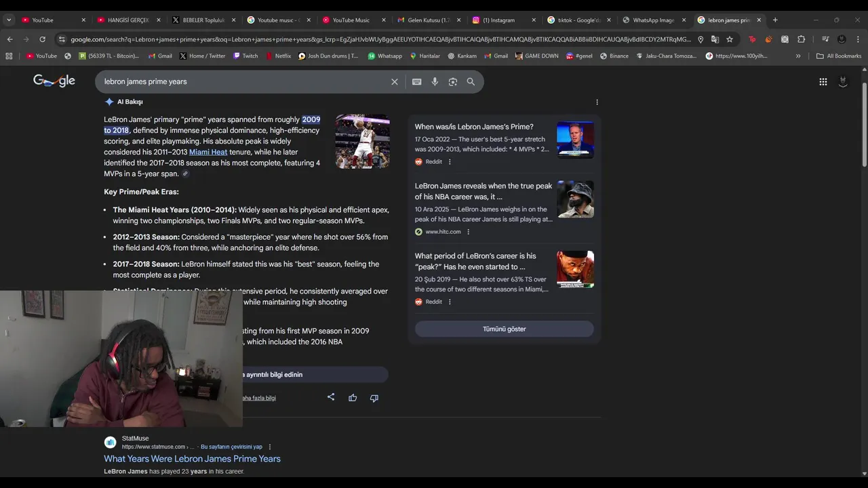868x488 pixels.
Task: Bookmark this page with the star
Action: 730,39
